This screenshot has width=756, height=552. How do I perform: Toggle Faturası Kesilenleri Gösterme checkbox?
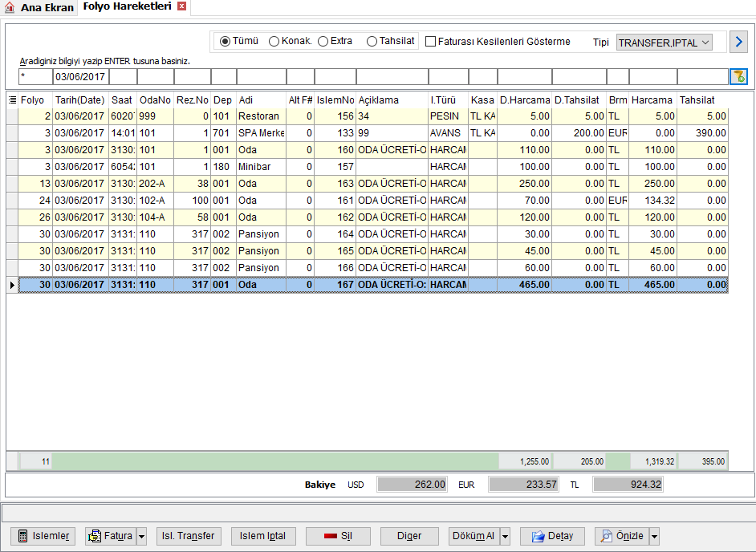point(430,42)
